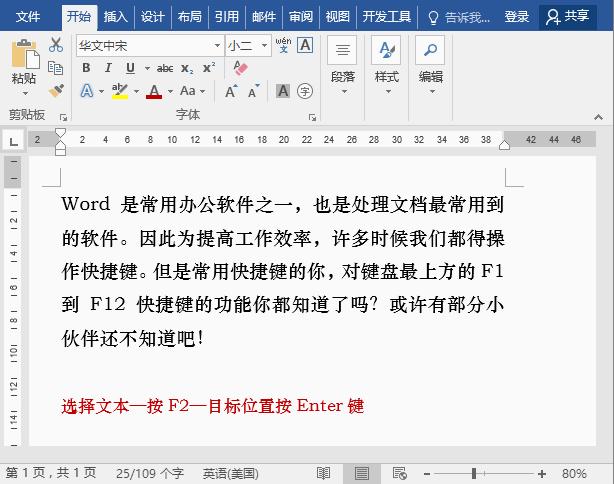Viewport: 614px width, 484px height.
Task: Click 80% zoom level
Action: click(x=574, y=474)
